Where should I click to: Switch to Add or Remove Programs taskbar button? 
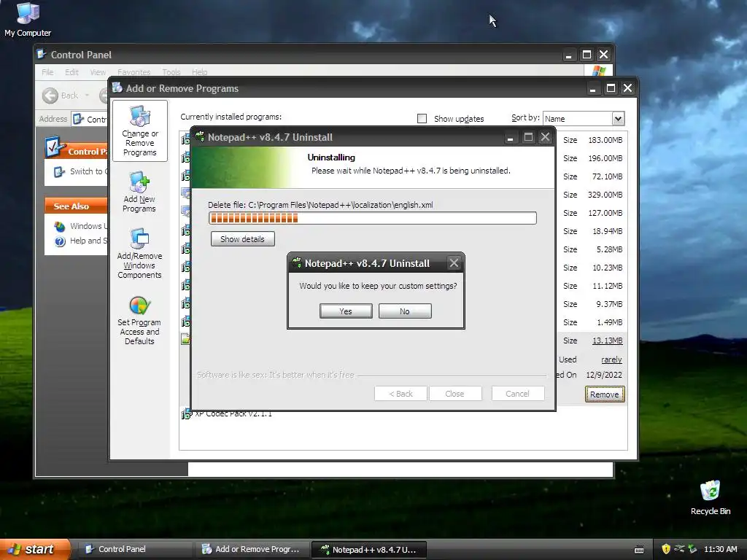click(x=252, y=549)
